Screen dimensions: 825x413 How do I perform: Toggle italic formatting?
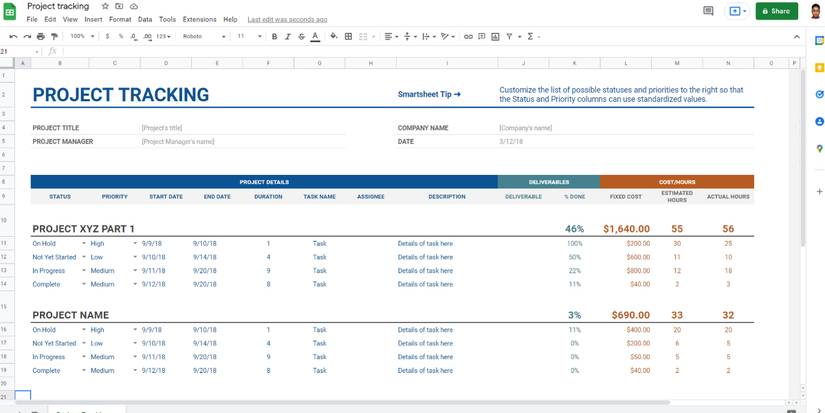pyautogui.click(x=288, y=37)
